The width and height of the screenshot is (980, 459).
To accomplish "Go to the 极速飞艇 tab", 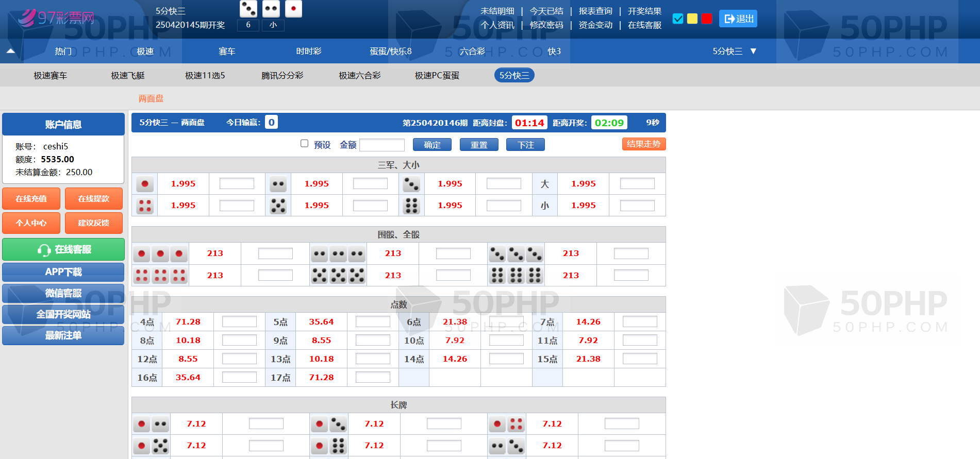I will (128, 76).
